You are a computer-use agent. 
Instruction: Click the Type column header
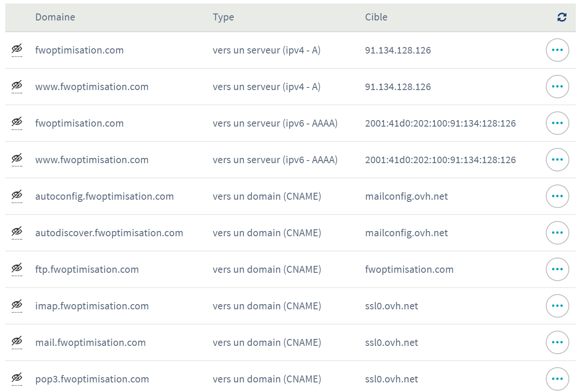coord(223,17)
